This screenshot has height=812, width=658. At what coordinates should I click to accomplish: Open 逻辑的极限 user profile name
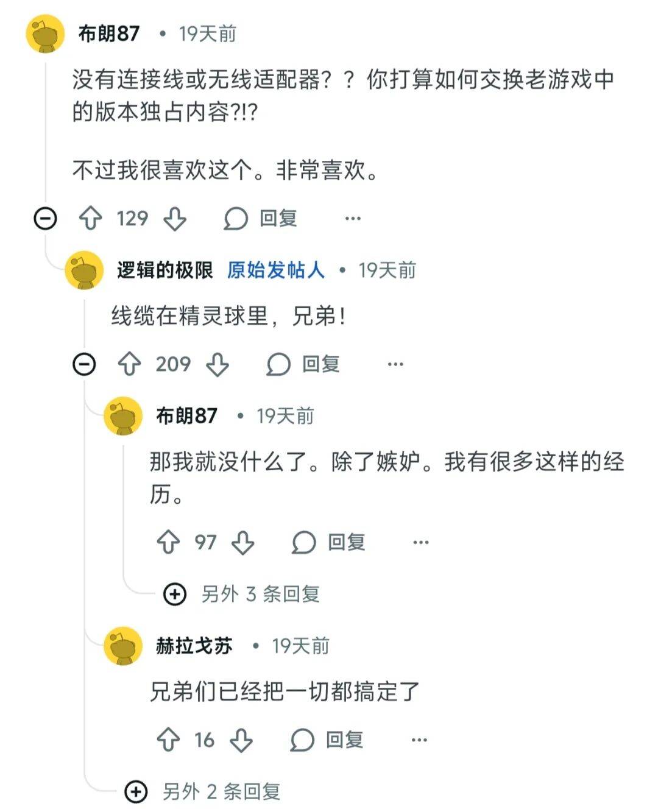pos(164,270)
